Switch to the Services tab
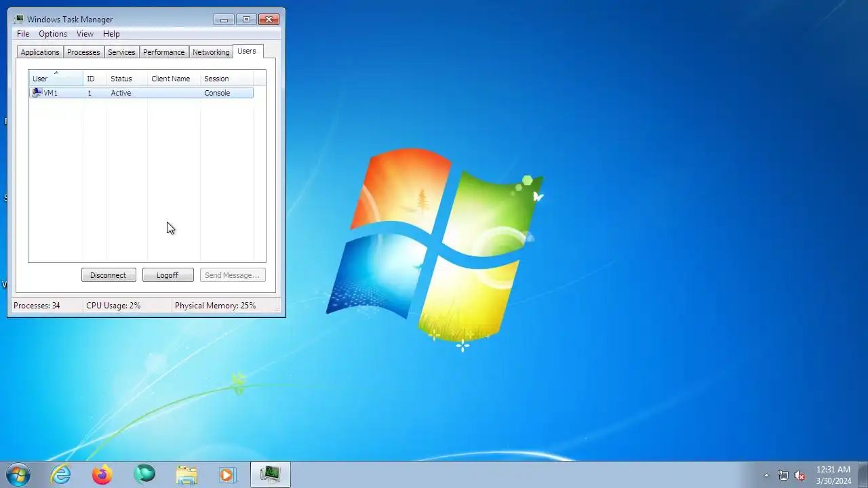This screenshot has height=488, width=868. coord(121,52)
